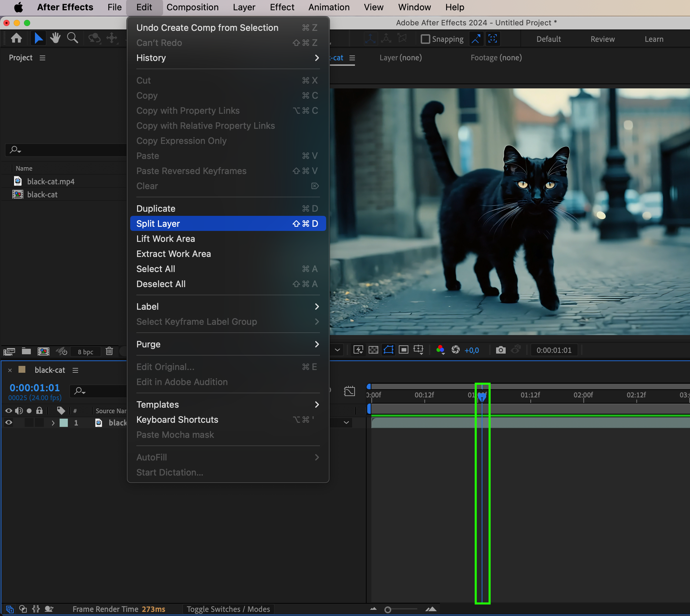
Task: Click the Home icon in toolbar
Action: point(16,38)
